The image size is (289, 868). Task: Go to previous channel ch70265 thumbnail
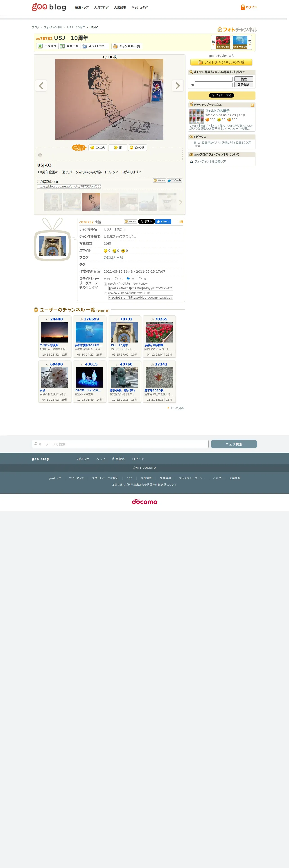point(223,42)
